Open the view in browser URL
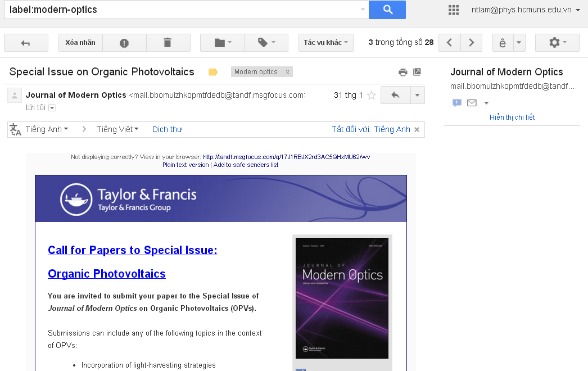 click(x=287, y=157)
